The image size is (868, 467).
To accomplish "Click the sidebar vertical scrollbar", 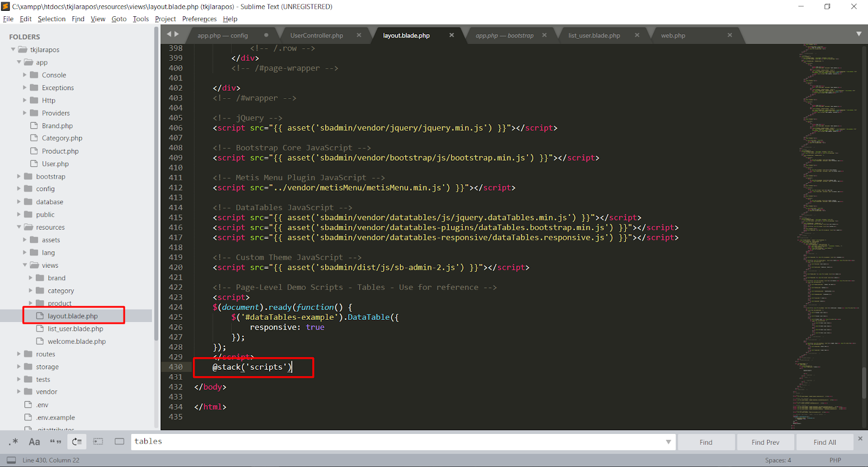I will tap(156, 185).
